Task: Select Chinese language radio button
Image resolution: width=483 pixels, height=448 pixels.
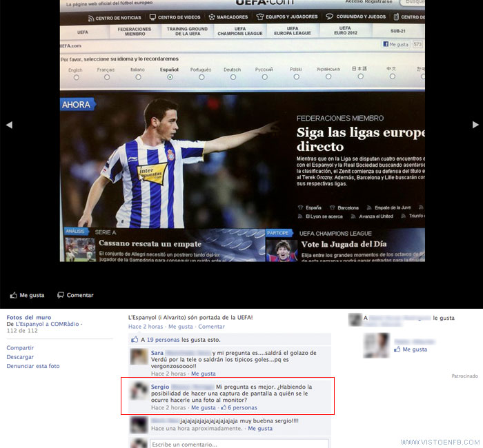Action: coord(392,76)
